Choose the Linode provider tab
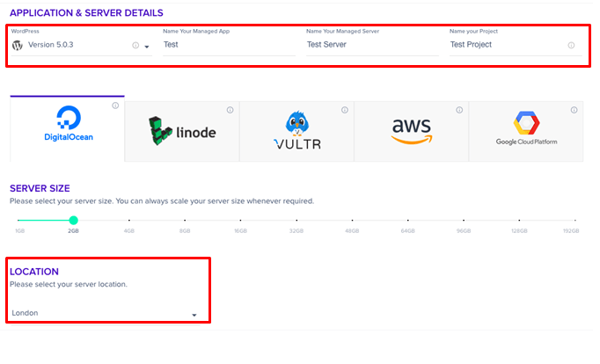Screen dimensions: 600x364 182,132
